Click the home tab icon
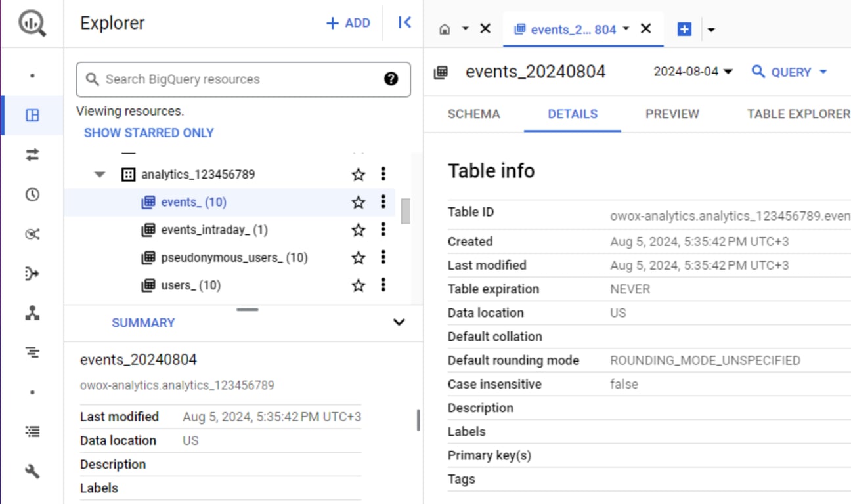The width and height of the screenshot is (851, 504). pyautogui.click(x=445, y=29)
